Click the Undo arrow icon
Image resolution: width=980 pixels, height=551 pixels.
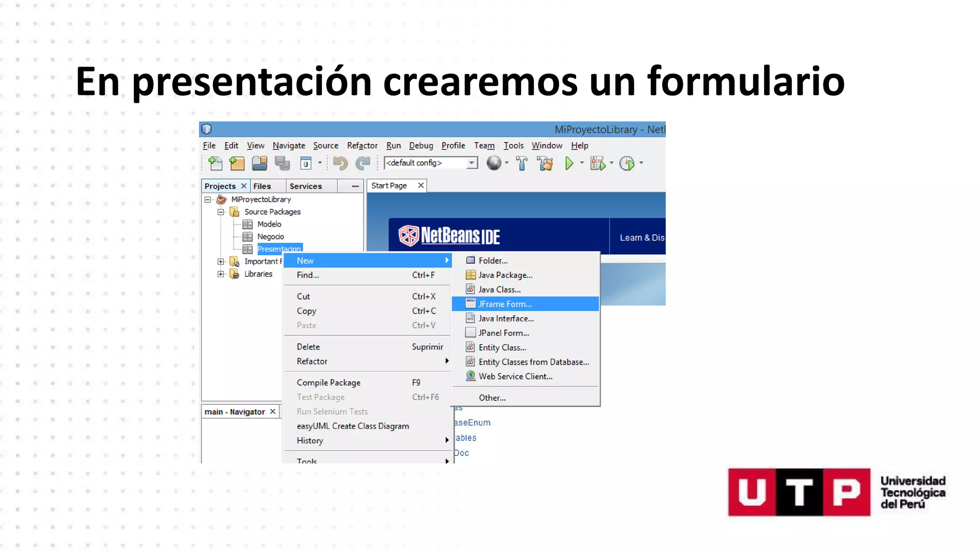coord(340,164)
